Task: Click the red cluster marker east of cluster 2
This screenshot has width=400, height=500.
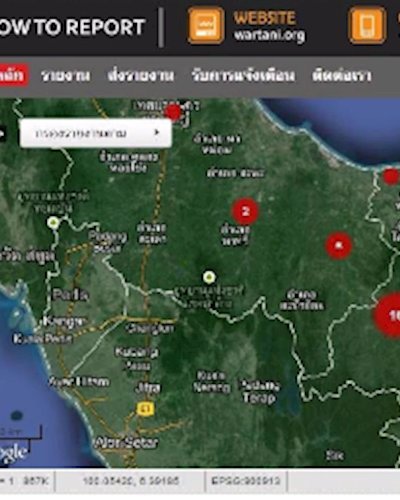Action: (338, 246)
